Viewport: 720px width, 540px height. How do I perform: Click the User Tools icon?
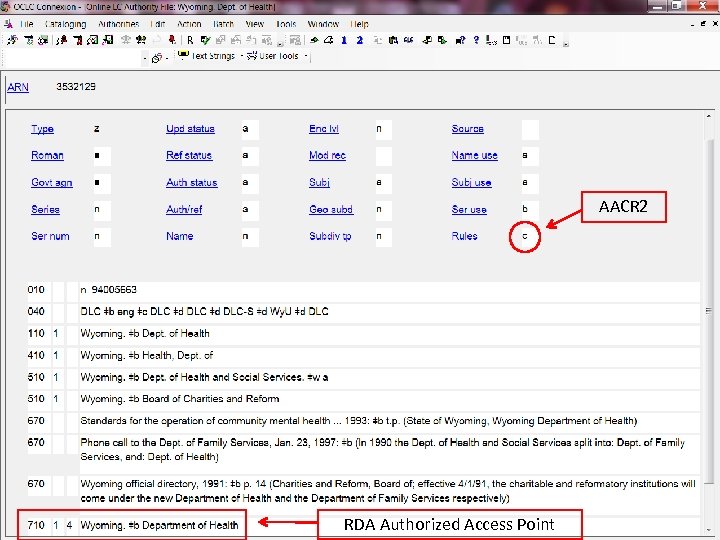pyautogui.click(x=252, y=56)
